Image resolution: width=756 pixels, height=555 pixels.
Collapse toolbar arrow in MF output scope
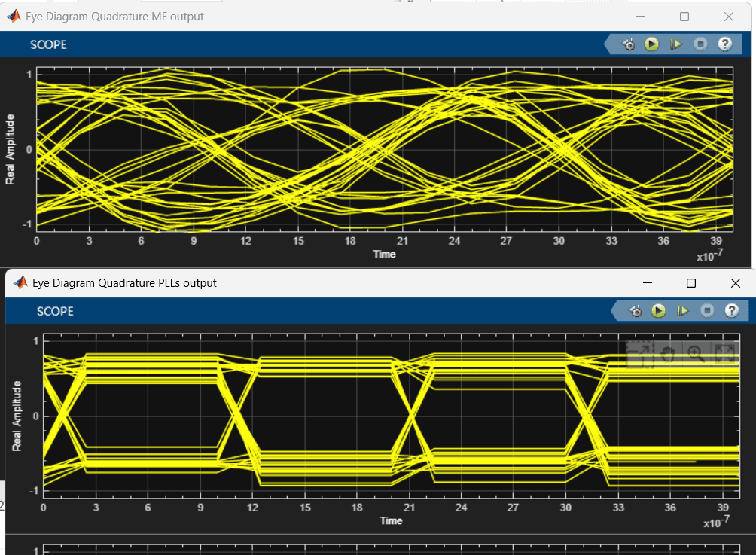tap(608, 44)
